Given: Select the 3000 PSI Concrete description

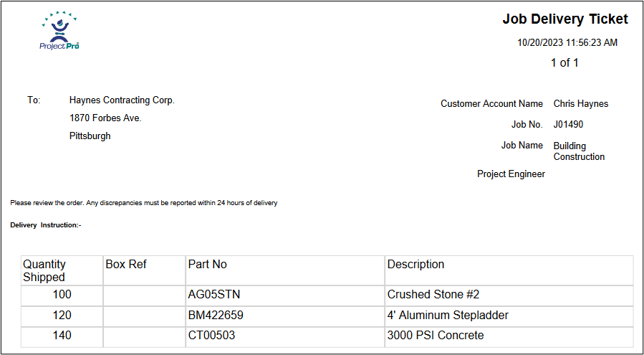Looking at the screenshot, I should [436, 336].
